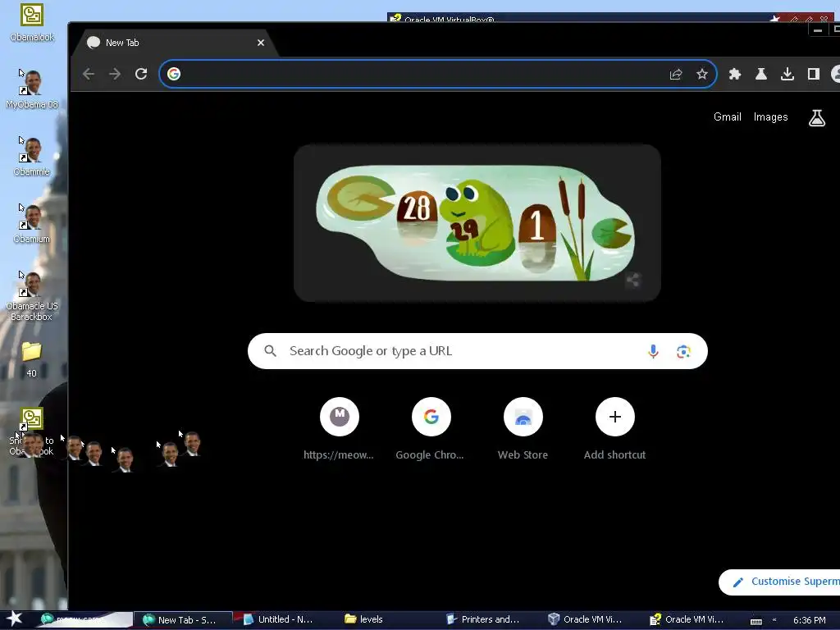This screenshot has width=840, height=630.
Task: Close the New Tab tab
Action: (261, 43)
